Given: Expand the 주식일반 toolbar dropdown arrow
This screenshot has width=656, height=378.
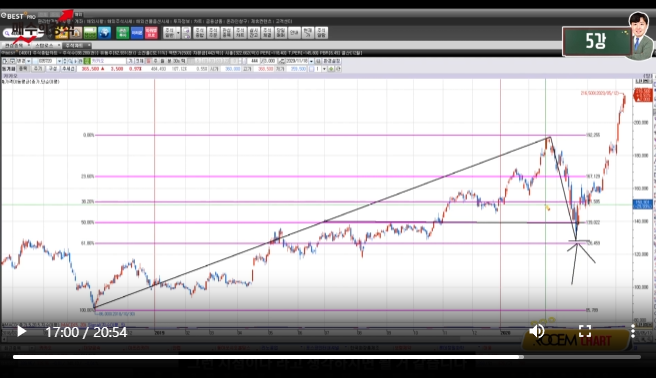Looking at the screenshot, I should coord(178,33).
